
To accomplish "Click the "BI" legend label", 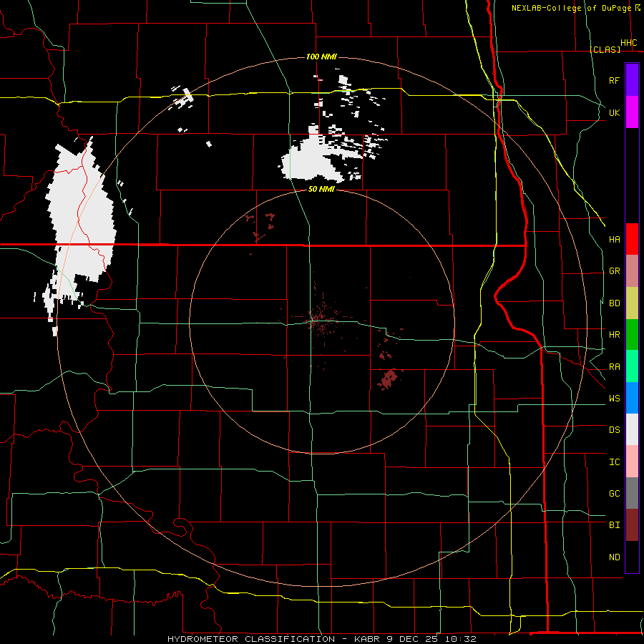I will 614,525.
